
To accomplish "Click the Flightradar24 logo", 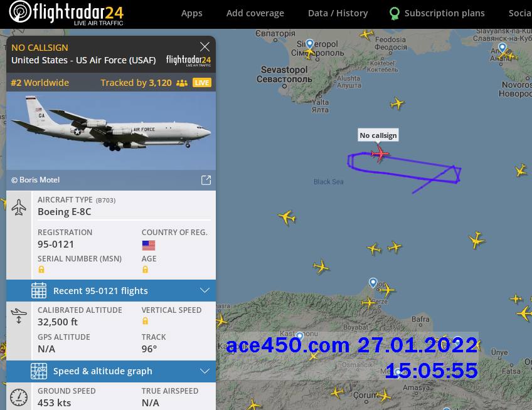I will (66, 14).
